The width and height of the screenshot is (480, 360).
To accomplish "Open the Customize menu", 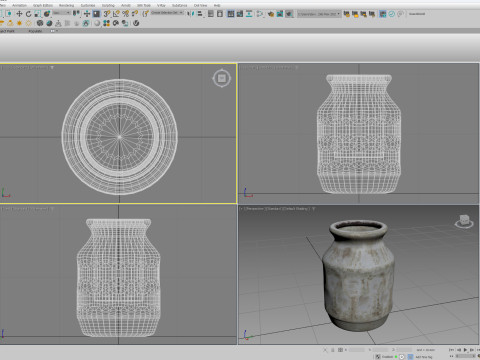I will point(88,5).
